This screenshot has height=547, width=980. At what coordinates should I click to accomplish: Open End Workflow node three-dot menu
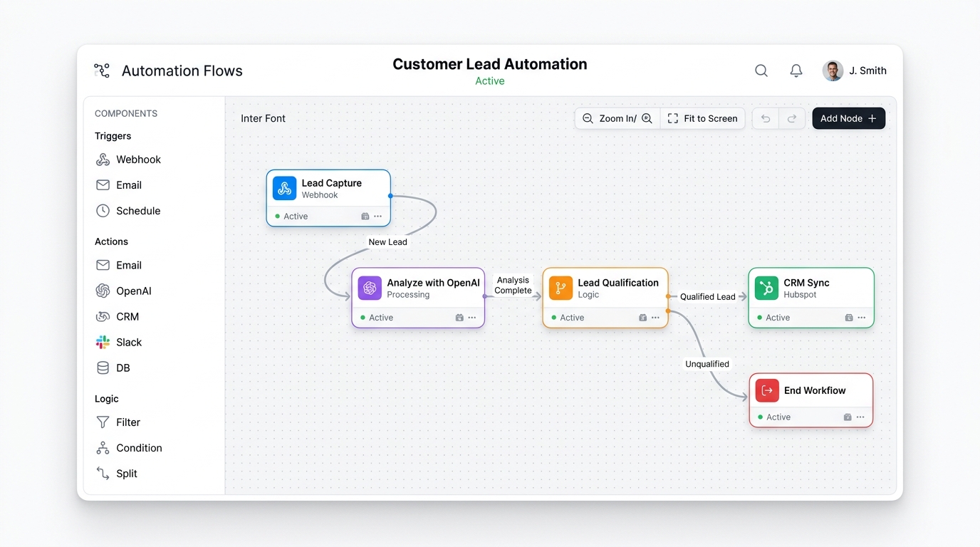(860, 417)
